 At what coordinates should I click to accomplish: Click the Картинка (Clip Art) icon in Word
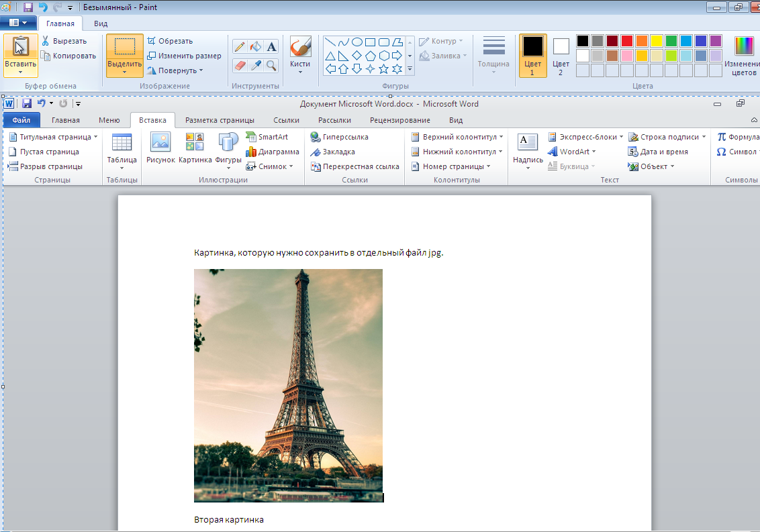[x=195, y=148]
